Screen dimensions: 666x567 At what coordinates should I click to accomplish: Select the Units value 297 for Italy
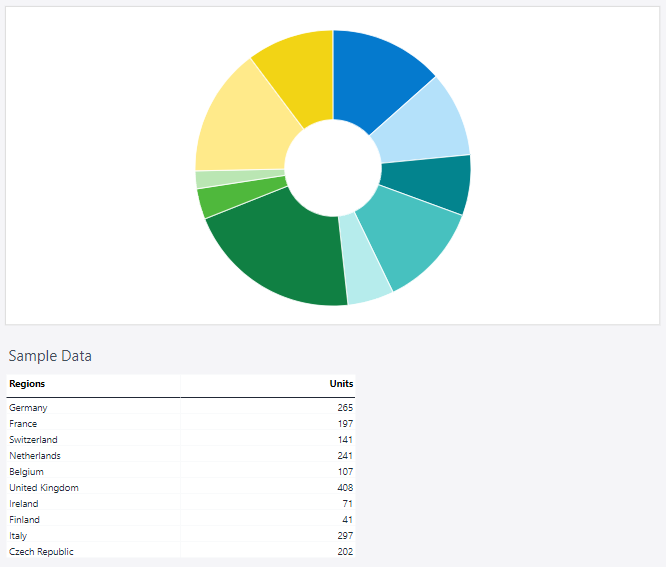[x=345, y=536]
